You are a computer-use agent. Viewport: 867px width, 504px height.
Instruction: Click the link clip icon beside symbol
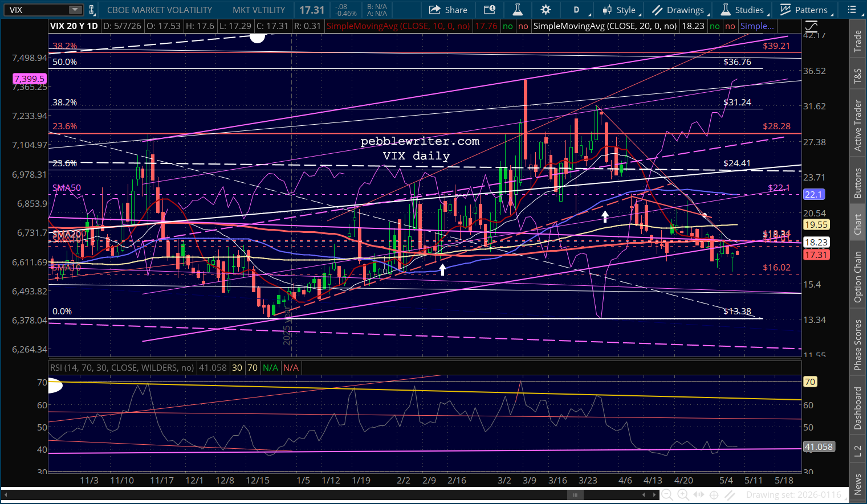click(91, 10)
